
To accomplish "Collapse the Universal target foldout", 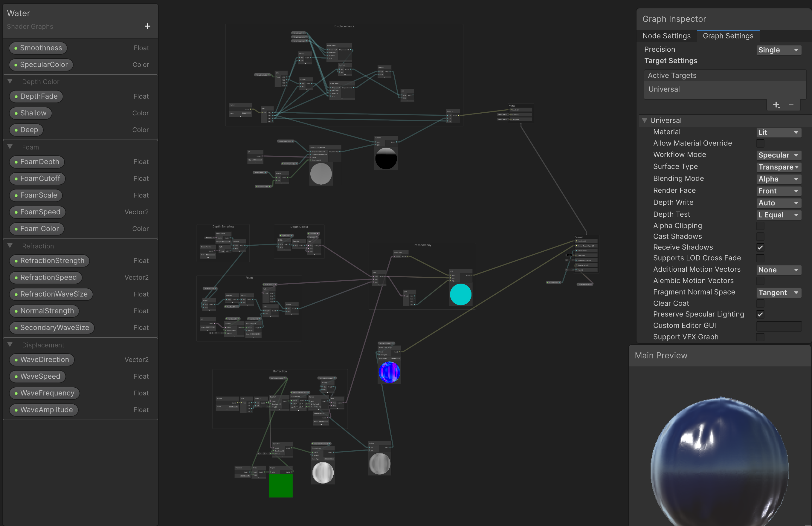I will click(x=645, y=120).
